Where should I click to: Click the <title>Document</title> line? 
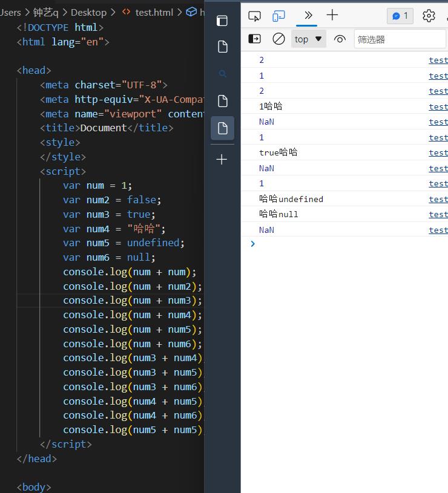pos(107,128)
